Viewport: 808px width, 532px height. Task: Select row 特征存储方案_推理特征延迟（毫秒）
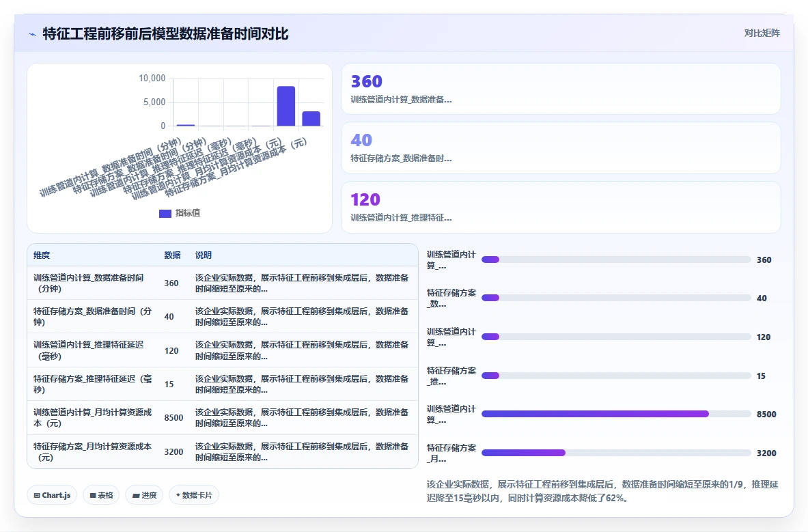click(x=223, y=384)
